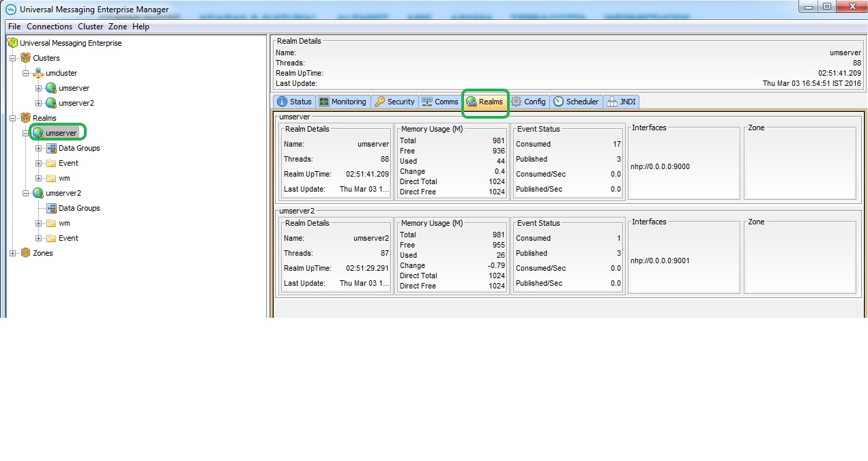
Task: Open the Connections menu
Action: (x=49, y=27)
